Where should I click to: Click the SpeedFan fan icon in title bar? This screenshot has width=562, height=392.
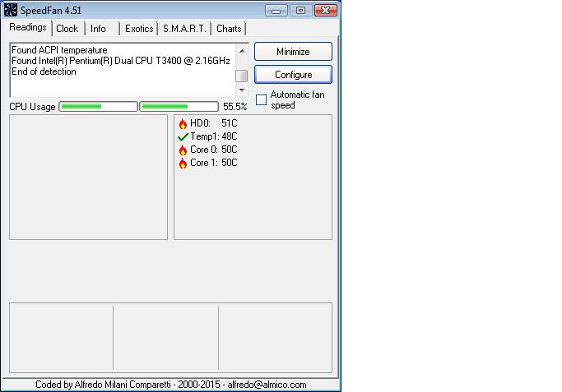(11, 10)
